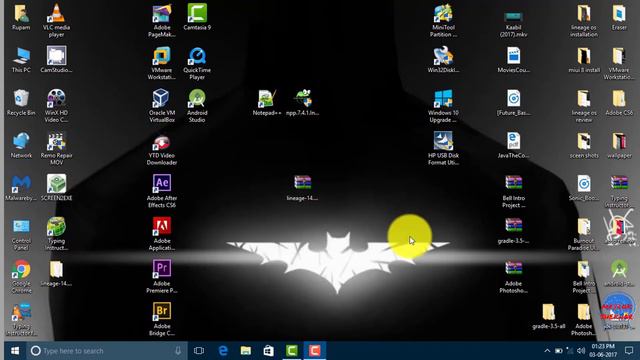Viewport: 640px width, 360px height.
Task: Open Adobe After Effects CS6
Action: [x=162, y=191]
